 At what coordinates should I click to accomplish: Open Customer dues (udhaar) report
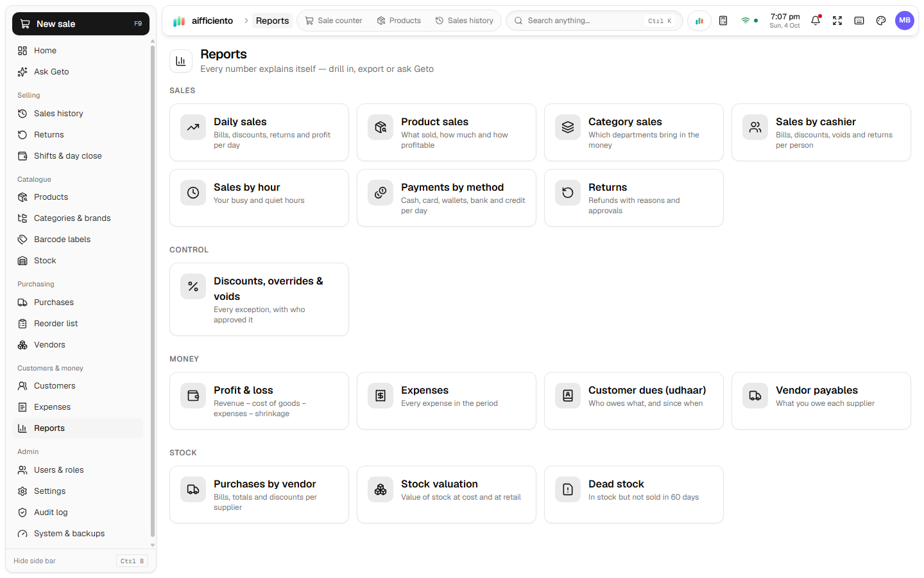[634, 401]
